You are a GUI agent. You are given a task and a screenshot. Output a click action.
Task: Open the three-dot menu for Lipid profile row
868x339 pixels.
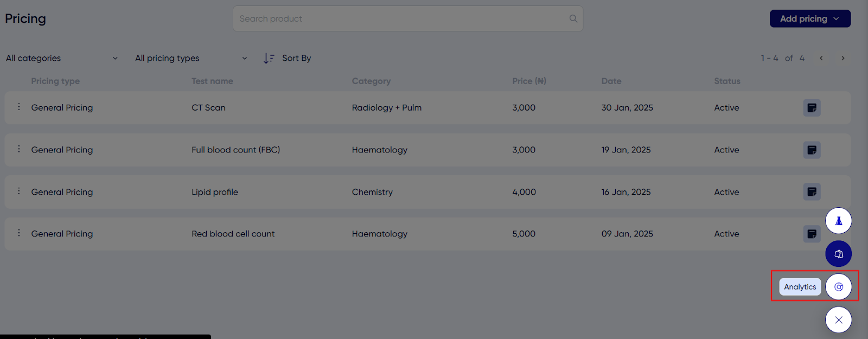19,191
